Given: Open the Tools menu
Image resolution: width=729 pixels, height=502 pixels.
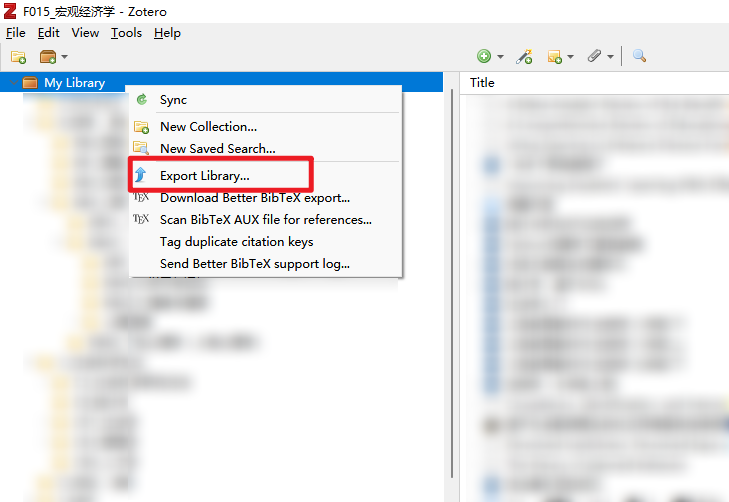Looking at the screenshot, I should point(126,33).
